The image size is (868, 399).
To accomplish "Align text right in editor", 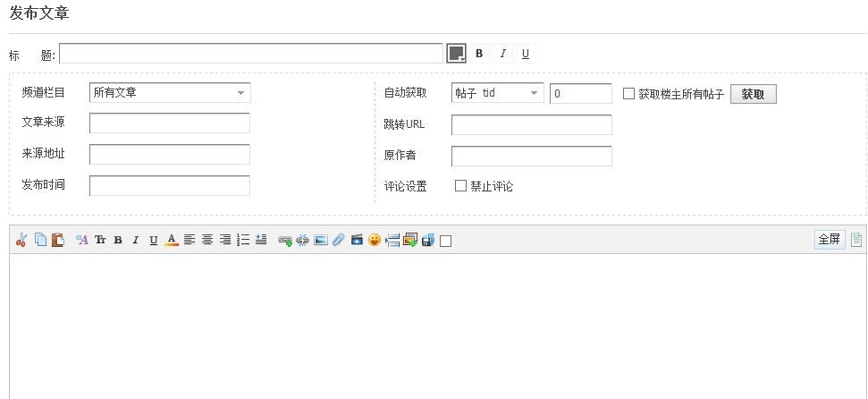I will coord(224,240).
